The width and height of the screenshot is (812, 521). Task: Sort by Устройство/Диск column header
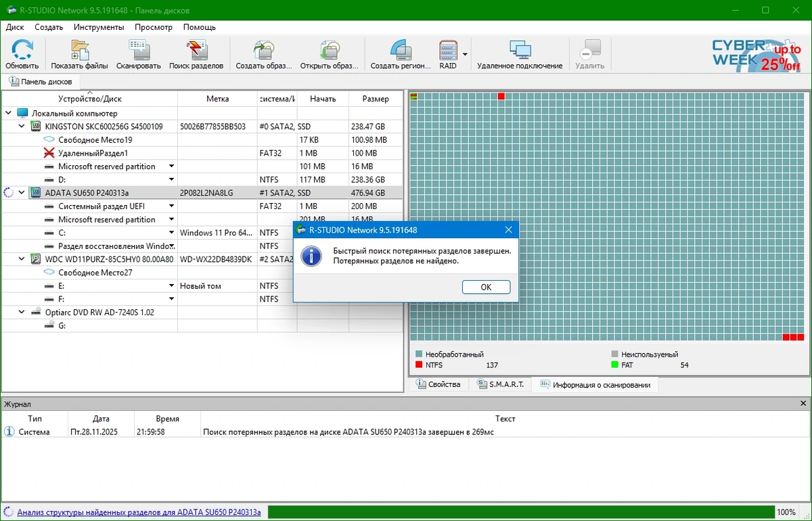click(x=89, y=99)
